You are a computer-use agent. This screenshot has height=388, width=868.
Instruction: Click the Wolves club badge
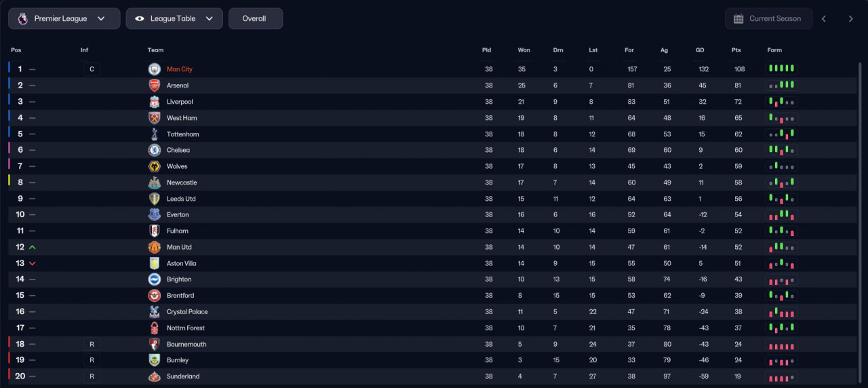(155, 166)
